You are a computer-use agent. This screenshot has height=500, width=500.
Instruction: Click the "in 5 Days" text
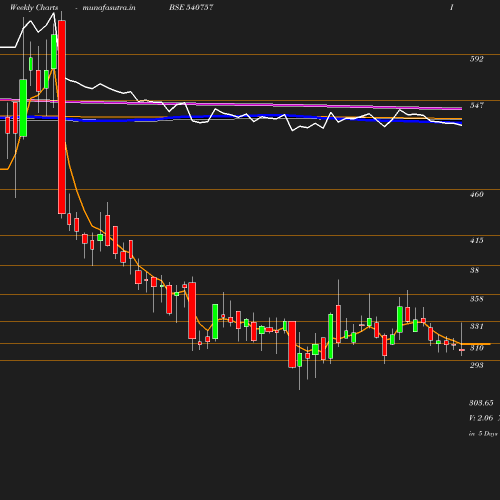pos(483,434)
